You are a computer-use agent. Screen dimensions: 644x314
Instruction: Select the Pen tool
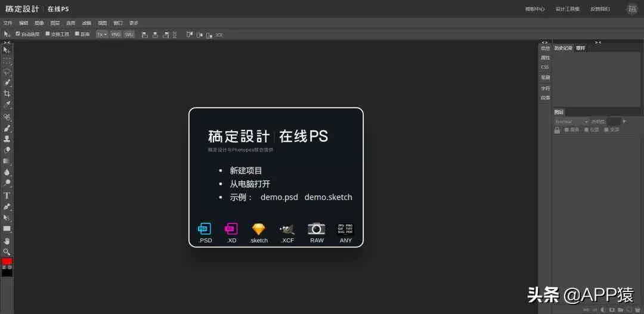7,207
